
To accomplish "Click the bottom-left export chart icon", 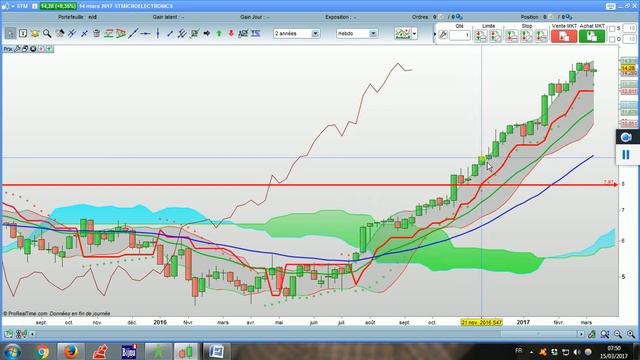I will 9,335.
